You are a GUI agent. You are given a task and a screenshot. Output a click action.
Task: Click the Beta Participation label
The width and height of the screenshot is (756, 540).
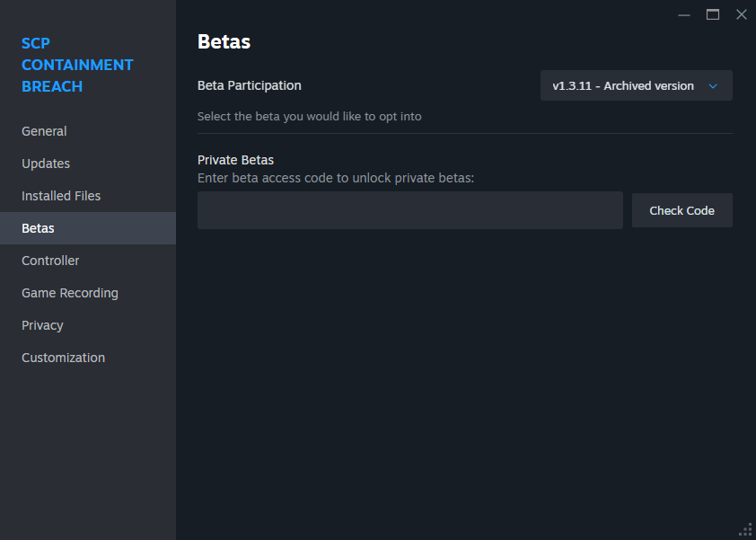[x=250, y=85]
